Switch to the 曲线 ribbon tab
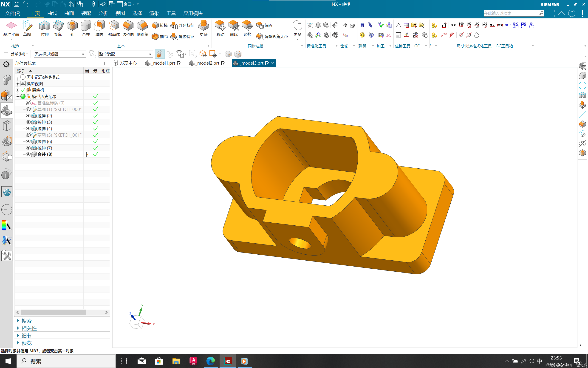 coord(52,13)
